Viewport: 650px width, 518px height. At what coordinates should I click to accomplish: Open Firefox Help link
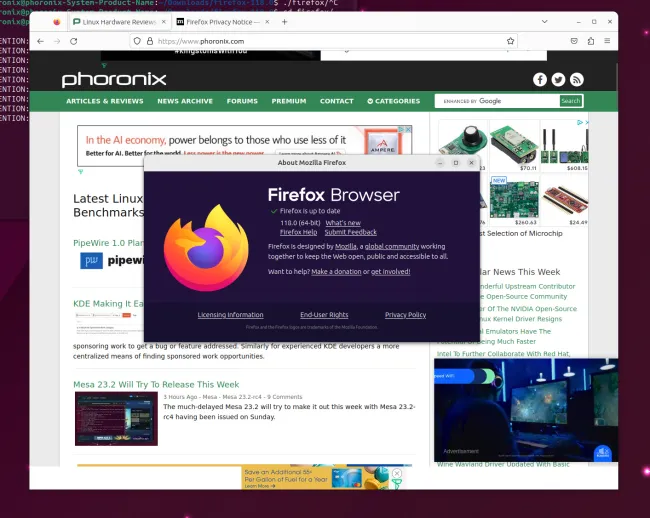coord(298,232)
